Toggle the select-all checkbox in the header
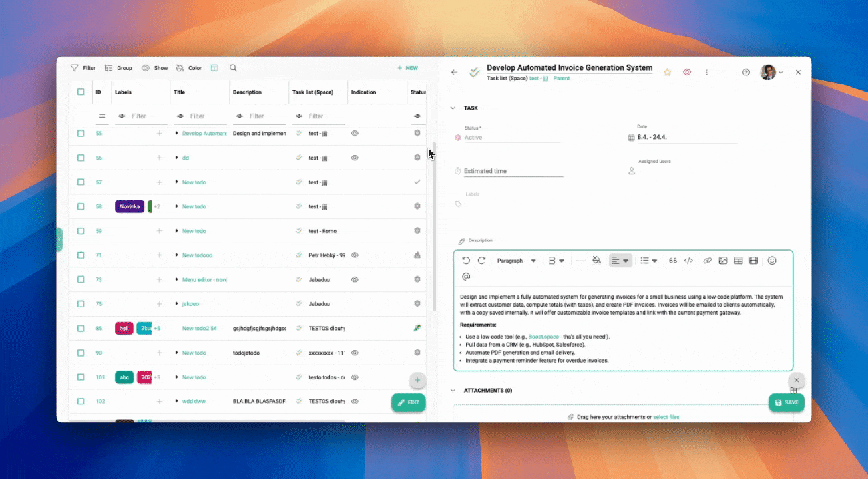The image size is (868, 479). [81, 92]
